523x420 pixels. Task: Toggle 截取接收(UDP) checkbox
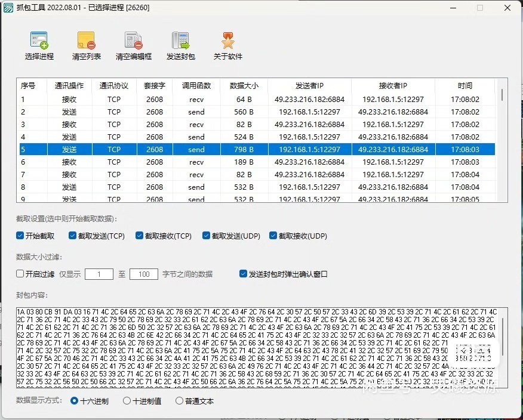[273, 236]
